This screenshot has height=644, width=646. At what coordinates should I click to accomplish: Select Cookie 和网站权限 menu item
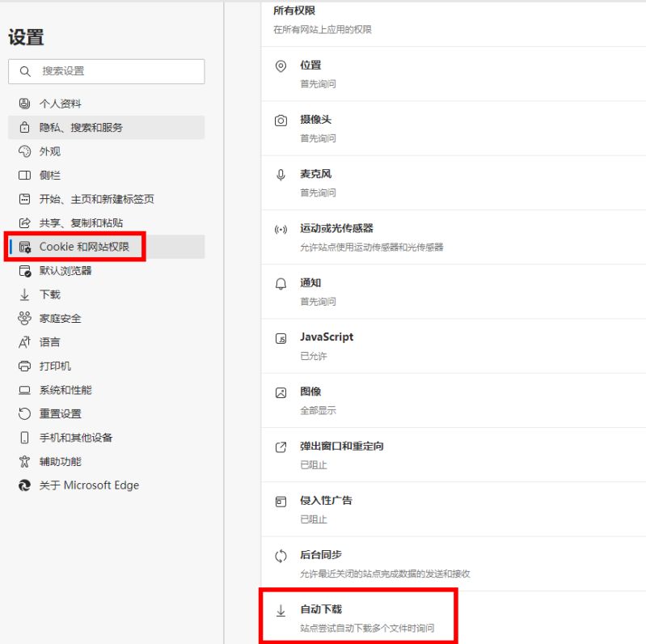pos(106,247)
